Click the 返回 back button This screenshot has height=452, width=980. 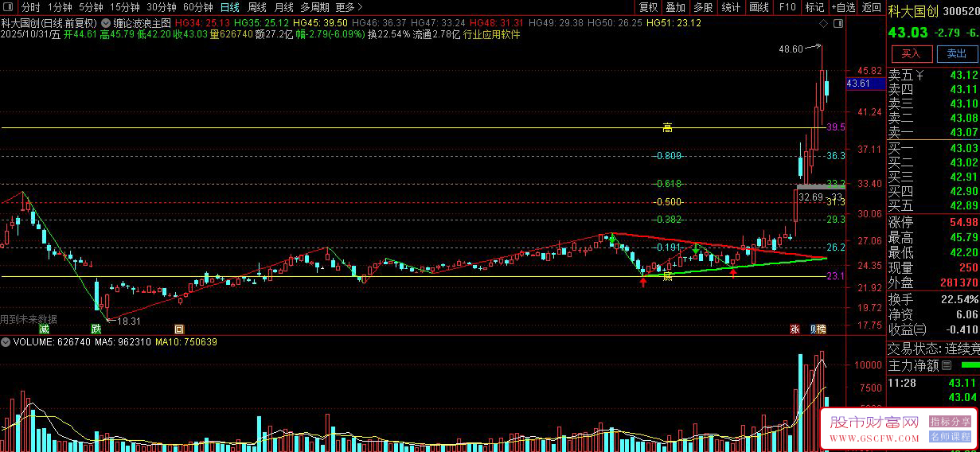coord(872,7)
